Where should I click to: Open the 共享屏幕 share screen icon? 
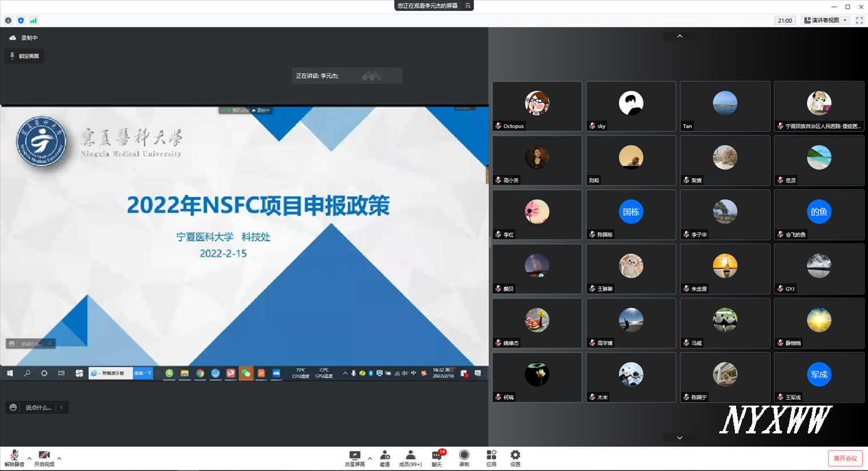(x=355, y=458)
